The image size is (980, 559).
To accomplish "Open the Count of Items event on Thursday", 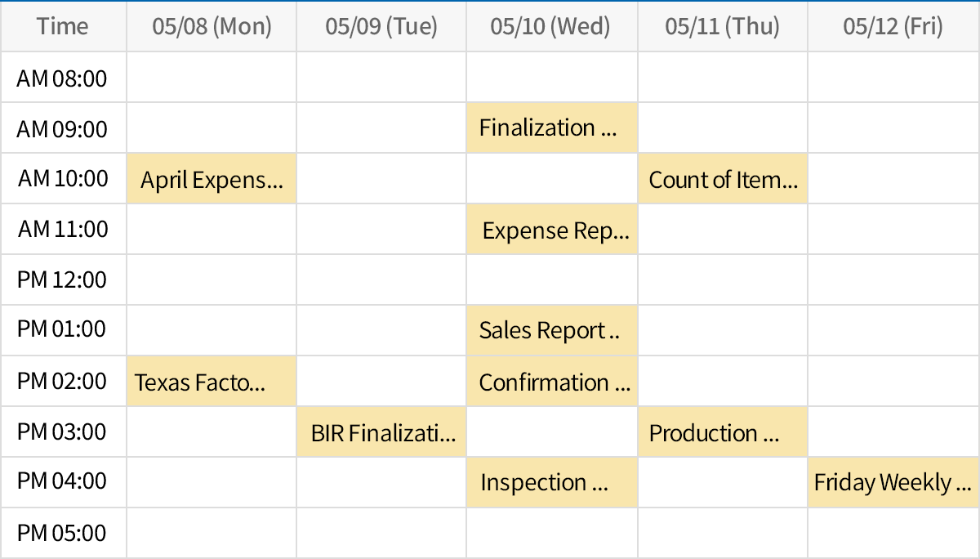I will tap(722, 179).
